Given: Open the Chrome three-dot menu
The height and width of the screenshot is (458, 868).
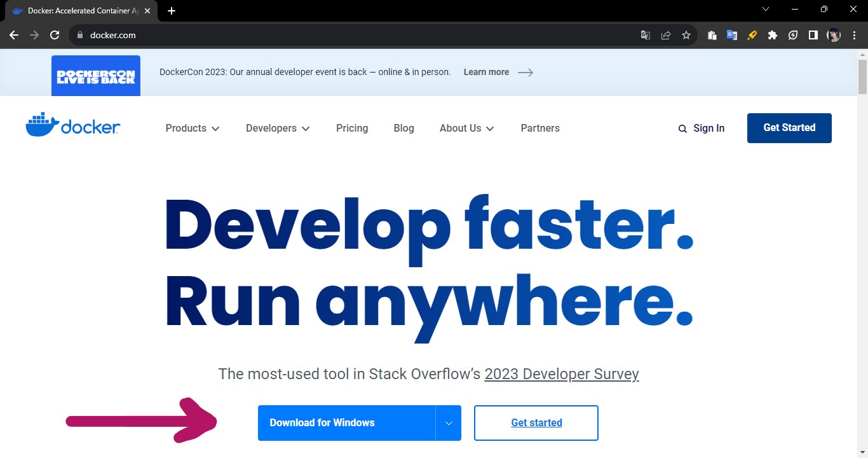Looking at the screenshot, I should tap(854, 35).
